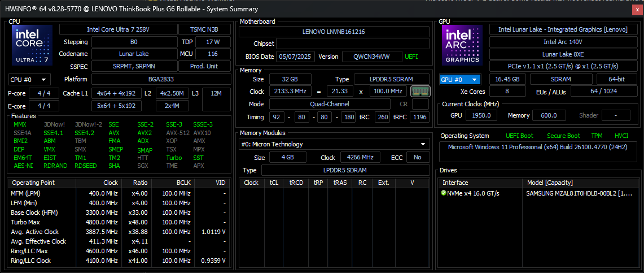The image size is (644, 273).
Task: Expand the Micron Technology memory module dropdown
Action: pyautogui.click(x=334, y=144)
